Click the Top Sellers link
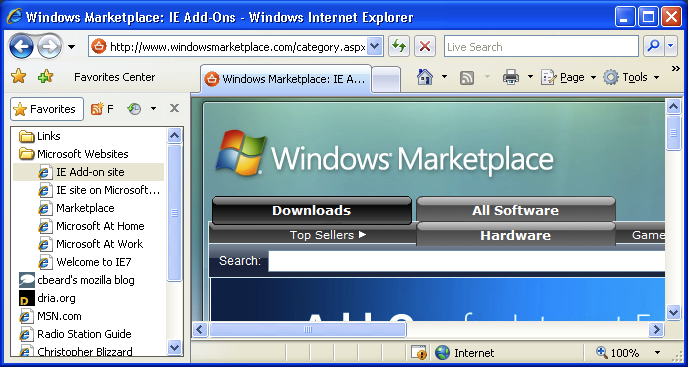Screen dimensions: 689x368 [328, 235]
